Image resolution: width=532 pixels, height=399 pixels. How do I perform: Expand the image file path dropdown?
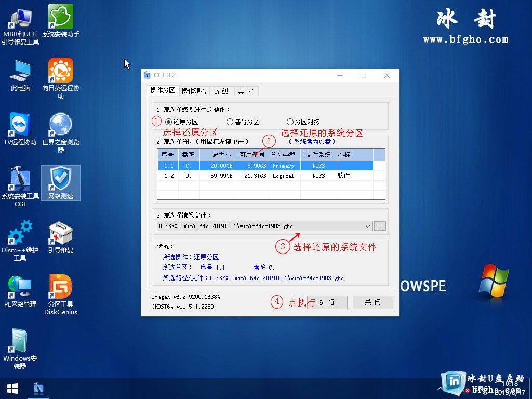[x=367, y=227]
